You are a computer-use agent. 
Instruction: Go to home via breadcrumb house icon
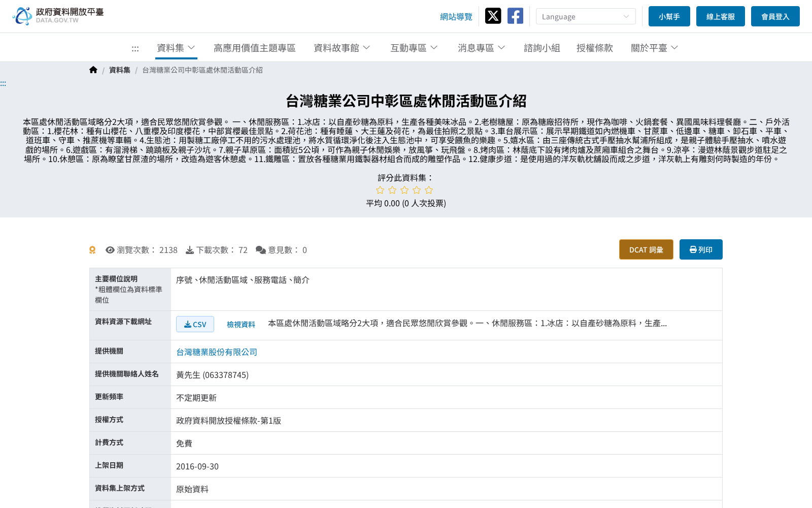click(93, 70)
